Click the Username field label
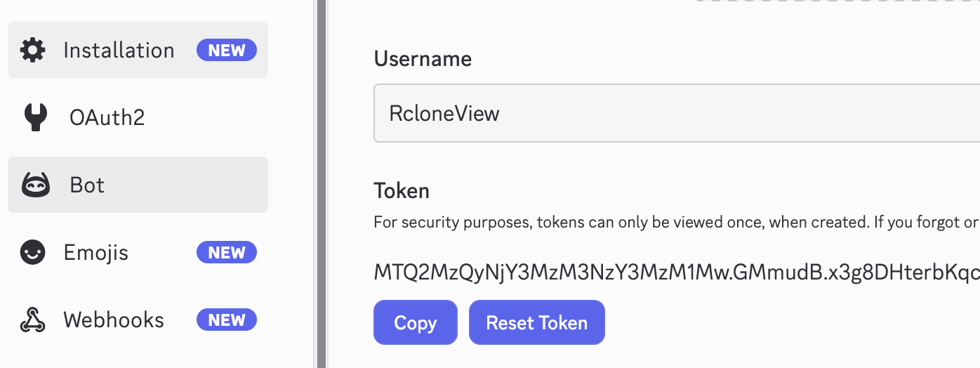 click(x=423, y=59)
